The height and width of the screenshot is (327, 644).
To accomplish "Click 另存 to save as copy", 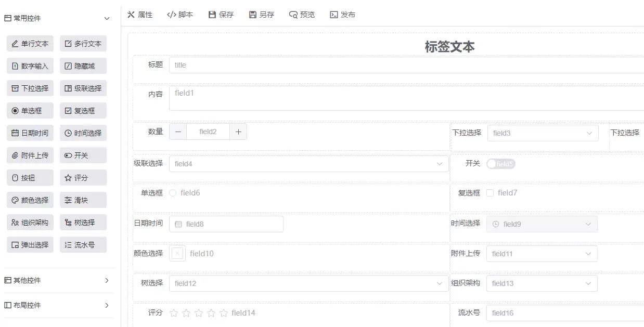I will point(262,15).
